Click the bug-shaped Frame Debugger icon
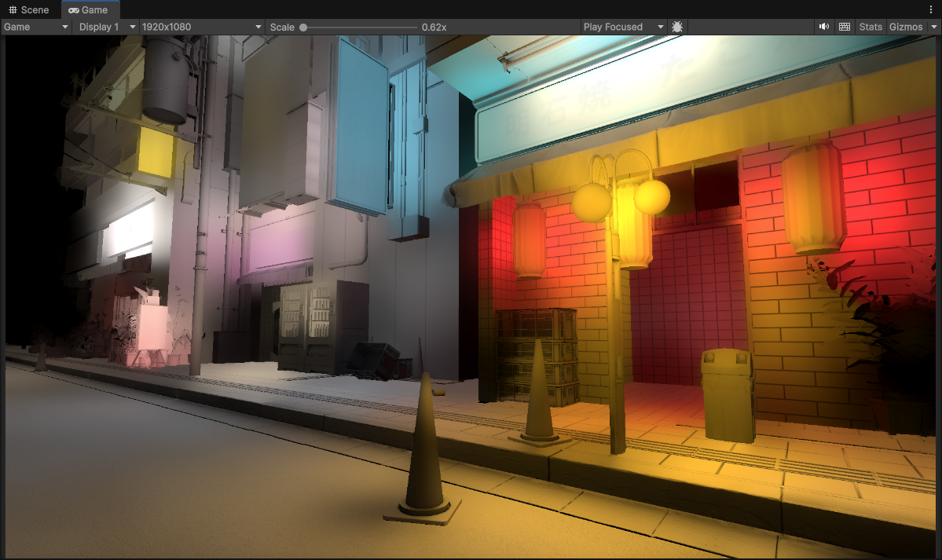Viewport: 942px width, 560px height. coord(677,27)
